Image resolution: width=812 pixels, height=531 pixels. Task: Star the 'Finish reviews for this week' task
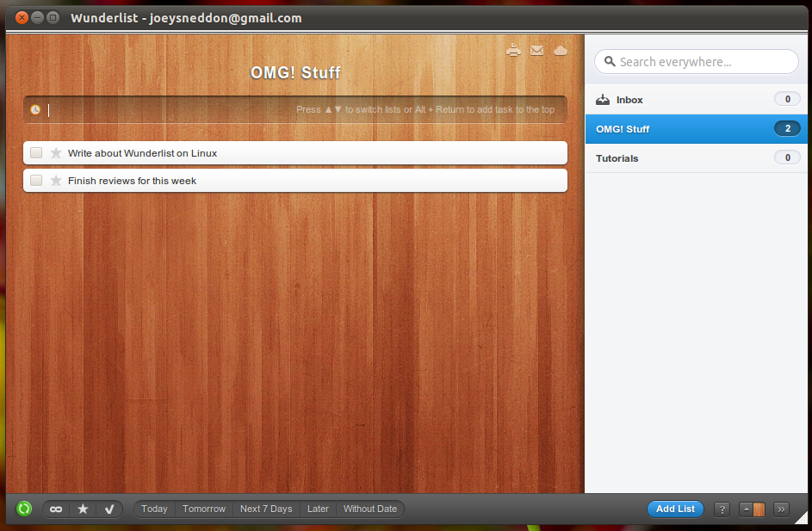click(56, 181)
